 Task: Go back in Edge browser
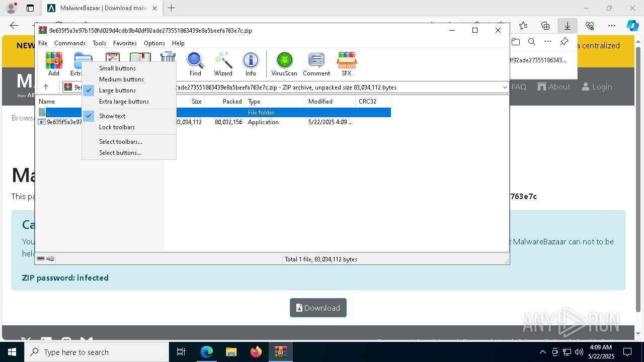pos(14,26)
